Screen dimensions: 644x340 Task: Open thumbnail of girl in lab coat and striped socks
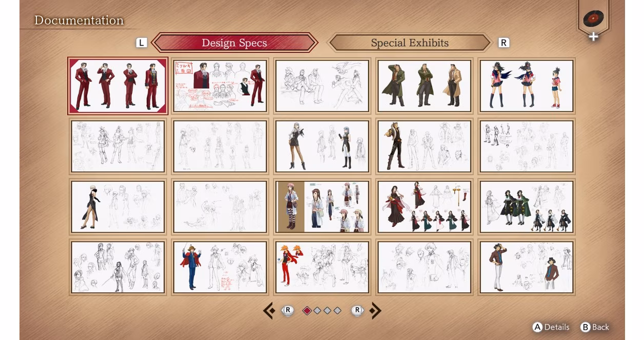(x=322, y=207)
